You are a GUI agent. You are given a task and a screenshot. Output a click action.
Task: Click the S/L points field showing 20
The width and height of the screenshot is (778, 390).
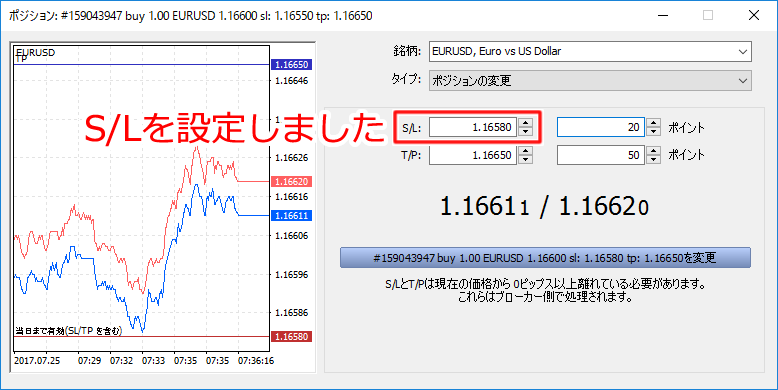[601, 127]
